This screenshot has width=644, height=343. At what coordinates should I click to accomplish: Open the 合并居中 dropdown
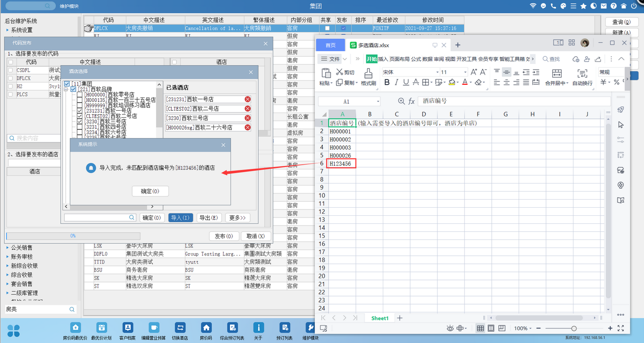[x=568, y=83]
